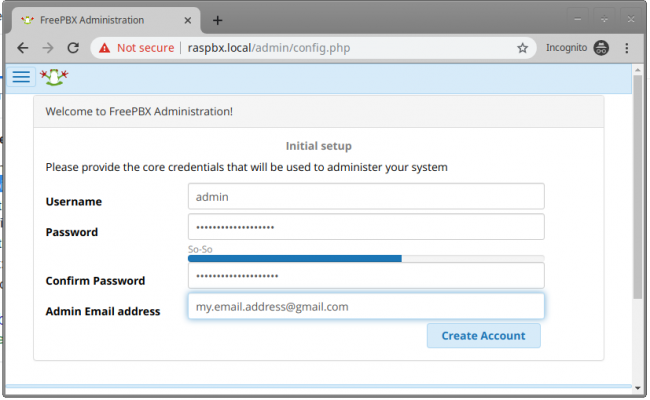This screenshot has width=650, height=400.
Task: Open the Not secure warning icon
Action: click(104, 48)
